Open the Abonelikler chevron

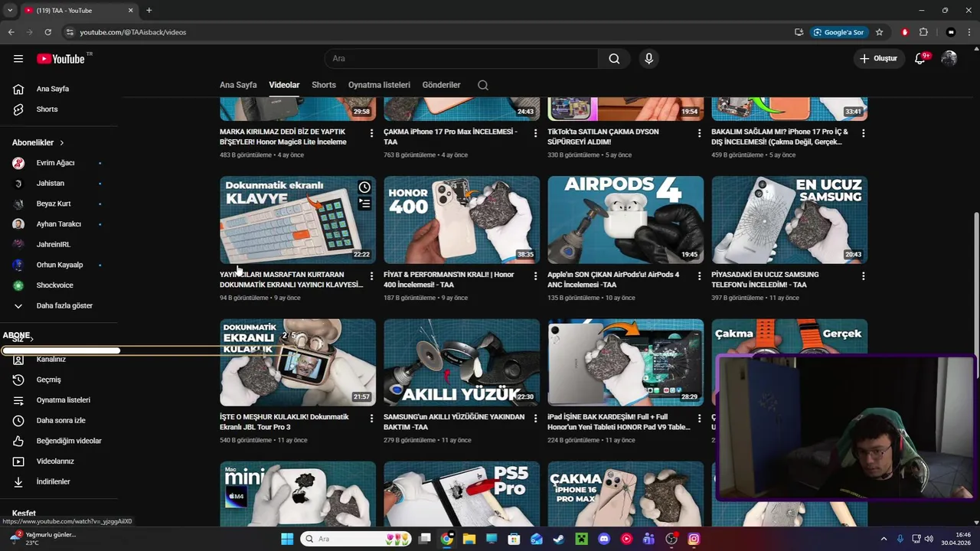pos(62,142)
